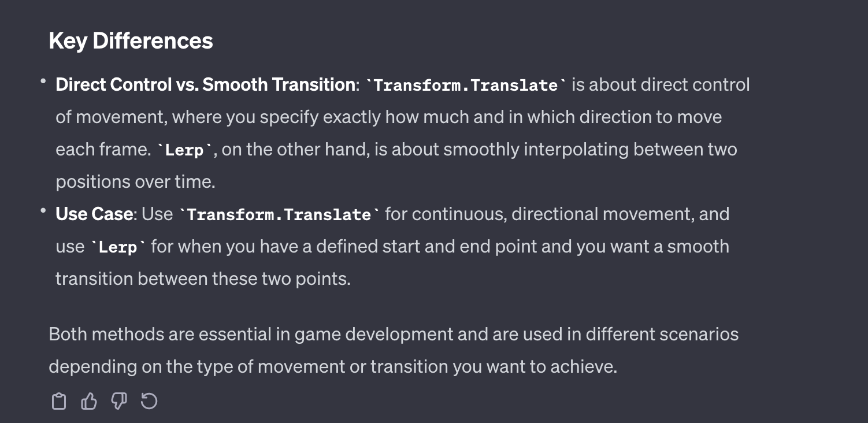Click the "Lerp" code in the first bullet
This screenshot has width=868, height=423.
pos(185,150)
